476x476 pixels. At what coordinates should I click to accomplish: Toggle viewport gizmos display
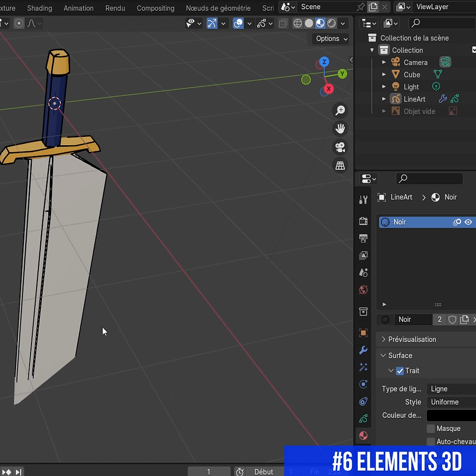coord(212,23)
